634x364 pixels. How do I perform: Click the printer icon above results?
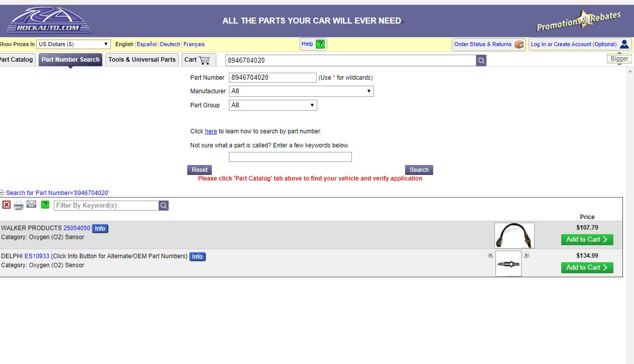19,205
